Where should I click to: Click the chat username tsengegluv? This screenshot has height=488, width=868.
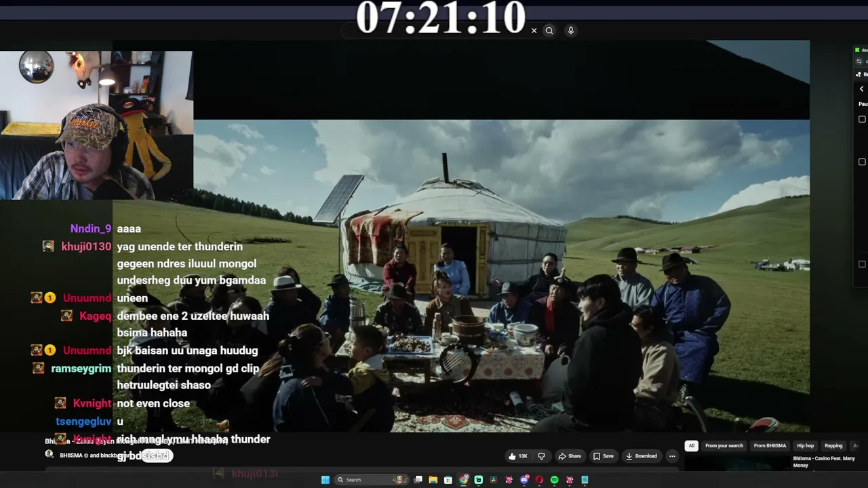coord(83,422)
